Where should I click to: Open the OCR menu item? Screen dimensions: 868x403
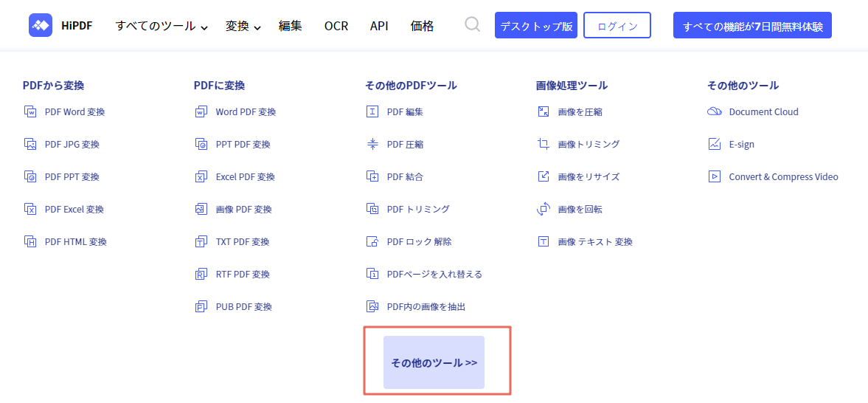pyautogui.click(x=336, y=26)
